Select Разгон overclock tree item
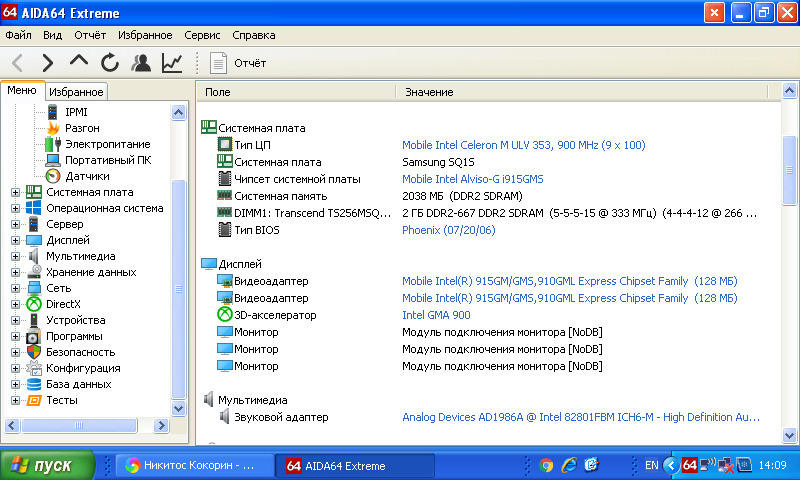Screen dimensions: 800x480 [x=82, y=128]
